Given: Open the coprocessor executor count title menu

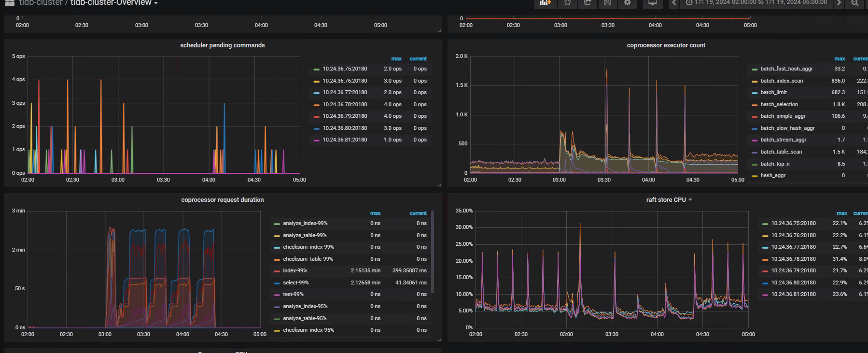Looking at the screenshot, I should click(666, 45).
